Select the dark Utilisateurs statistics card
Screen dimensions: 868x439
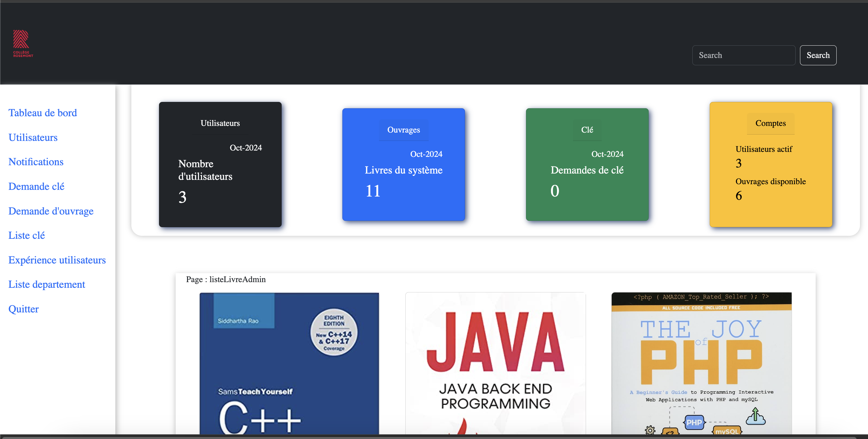tap(220, 165)
